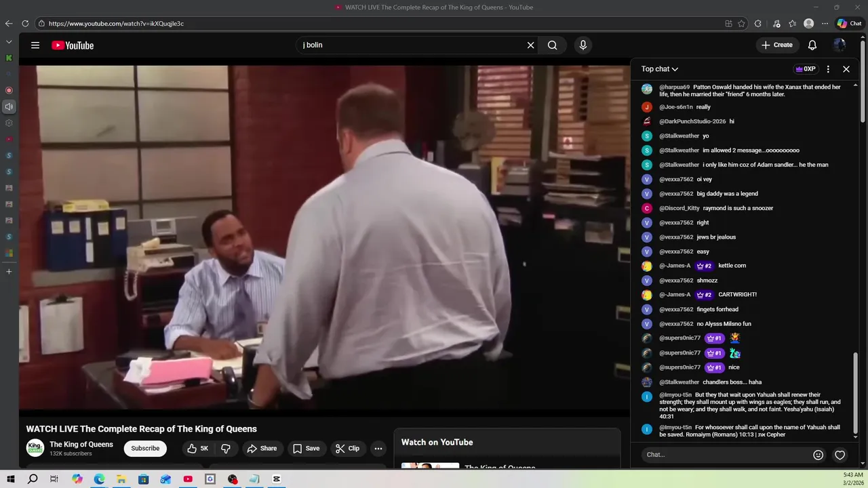Dislike the video
The width and height of the screenshot is (868, 488).
pyautogui.click(x=226, y=448)
